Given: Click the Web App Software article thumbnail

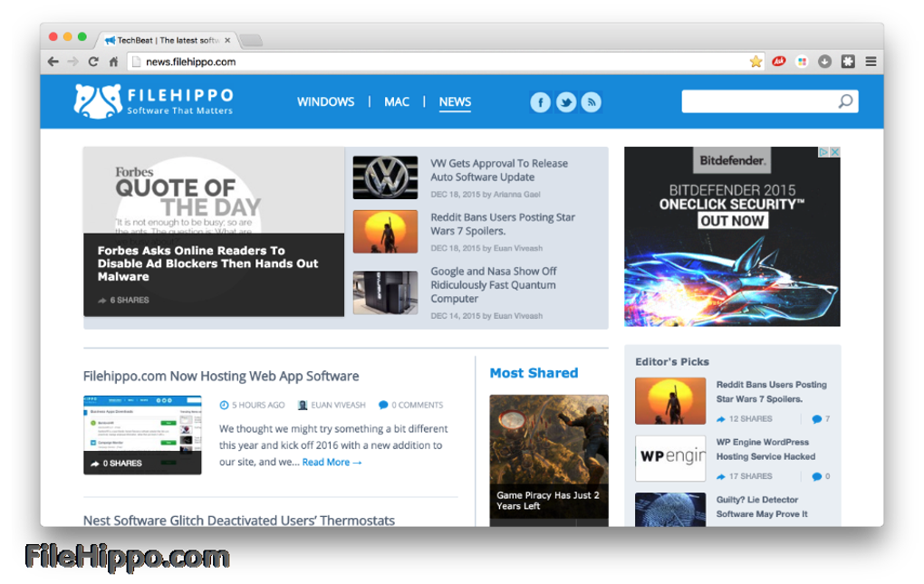Looking at the screenshot, I should tap(142, 435).
